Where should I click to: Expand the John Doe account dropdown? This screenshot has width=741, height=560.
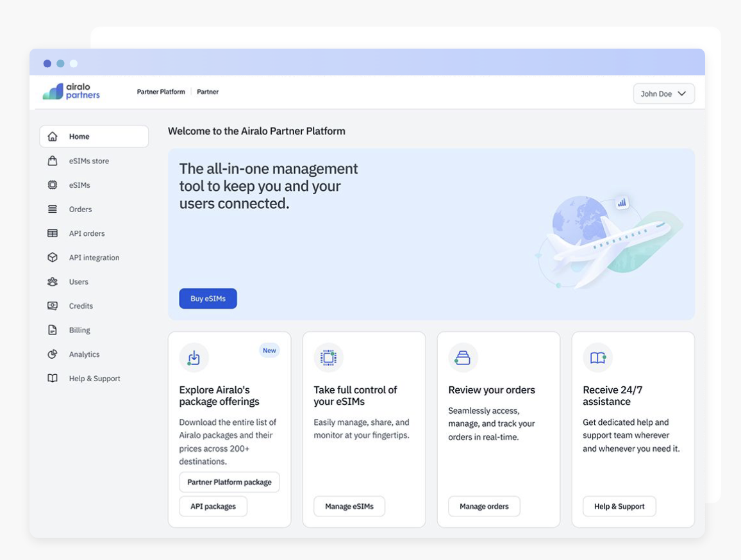663,94
